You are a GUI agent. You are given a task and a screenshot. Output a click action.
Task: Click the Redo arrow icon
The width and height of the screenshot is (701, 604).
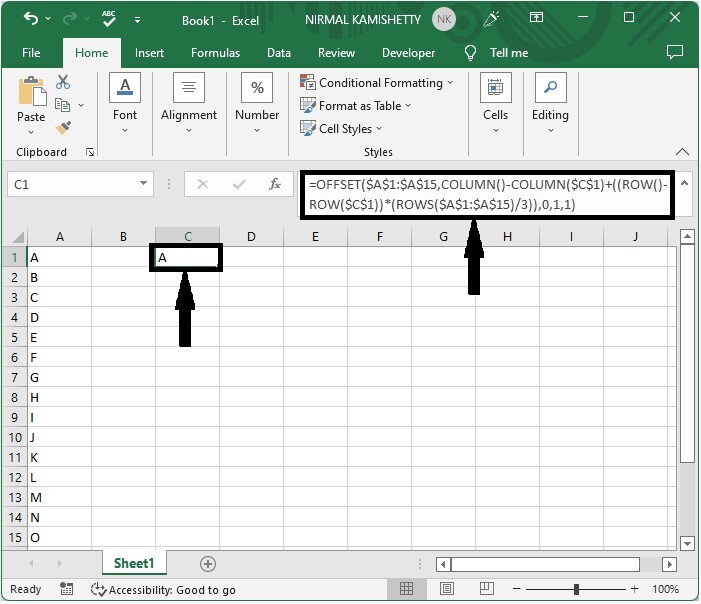coord(70,19)
